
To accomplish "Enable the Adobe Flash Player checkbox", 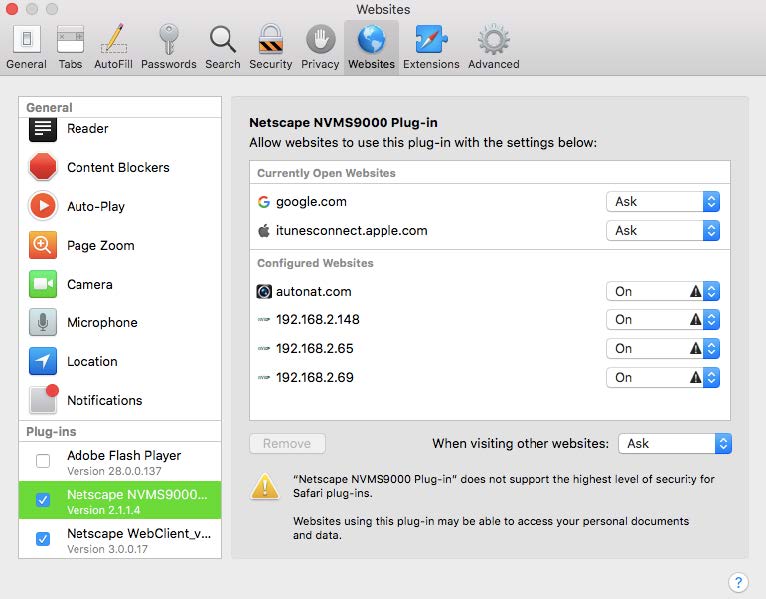I will click(43, 461).
